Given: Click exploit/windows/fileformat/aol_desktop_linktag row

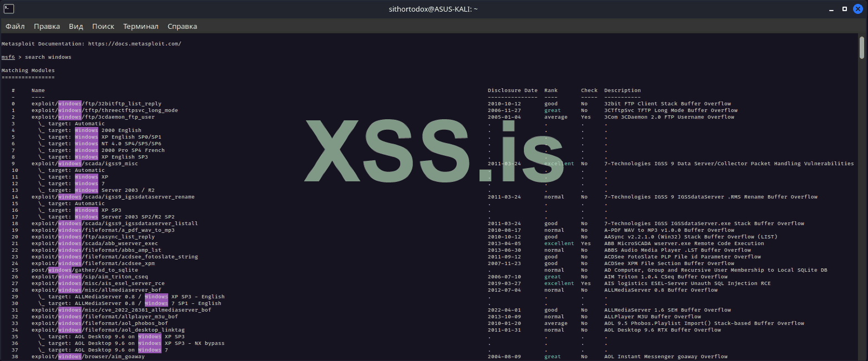Looking at the screenshot, I should tap(108, 330).
